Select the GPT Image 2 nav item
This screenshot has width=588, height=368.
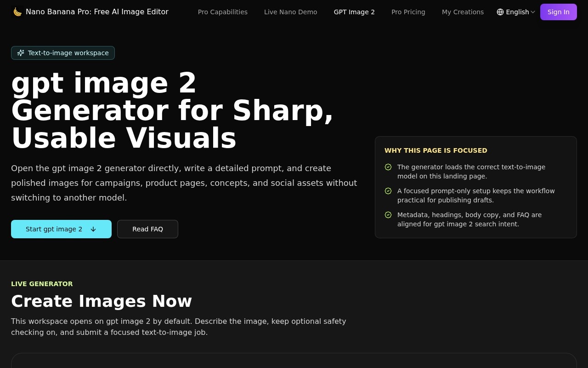click(354, 12)
